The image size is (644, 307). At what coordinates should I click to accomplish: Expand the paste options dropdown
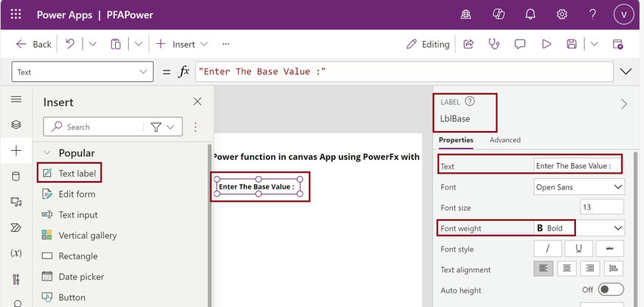pyautogui.click(x=139, y=44)
